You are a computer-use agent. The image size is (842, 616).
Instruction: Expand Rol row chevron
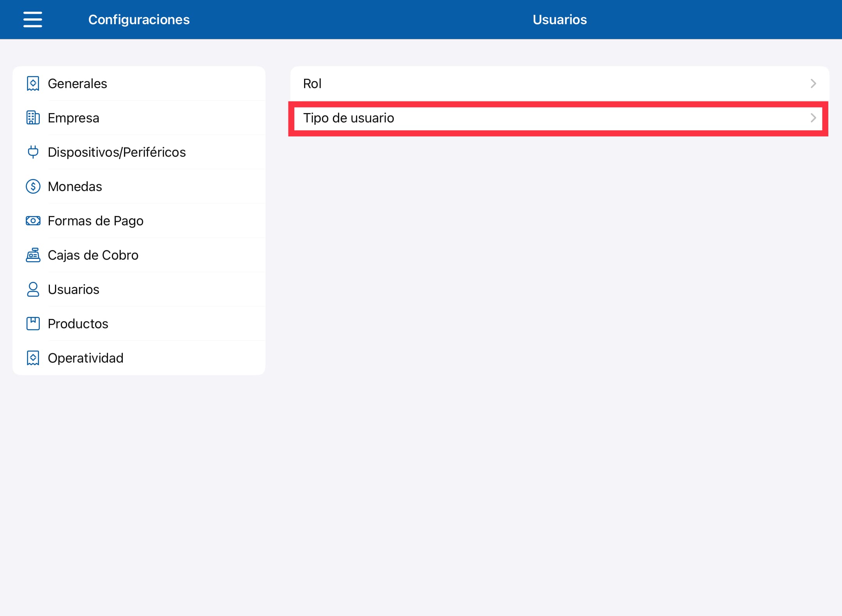click(813, 83)
